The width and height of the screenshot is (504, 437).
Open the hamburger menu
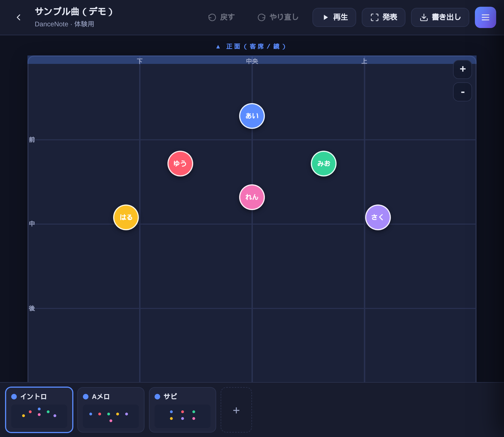tap(486, 17)
